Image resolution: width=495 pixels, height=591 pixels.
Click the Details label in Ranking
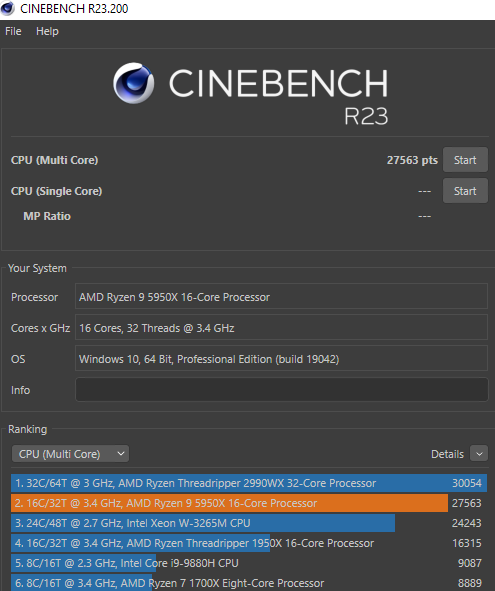[447, 454]
